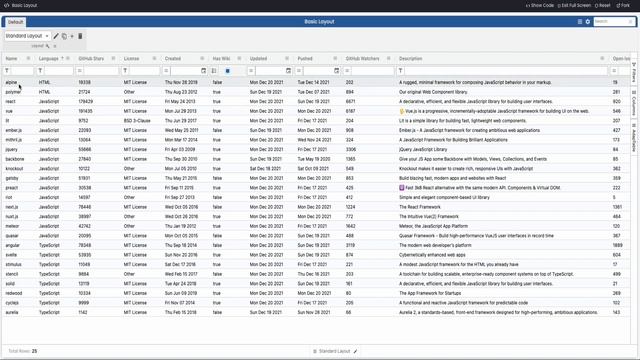Open the Created filter operator selector
The width and height of the screenshot is (640, 360).
pyautogui.click(x=166, y=71)
